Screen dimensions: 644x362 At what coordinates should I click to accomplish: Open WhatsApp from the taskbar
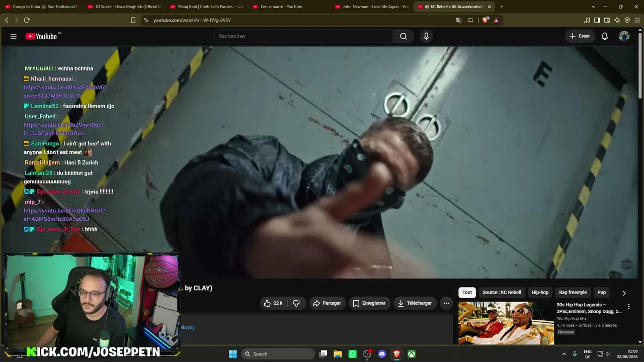pos(352,354)
